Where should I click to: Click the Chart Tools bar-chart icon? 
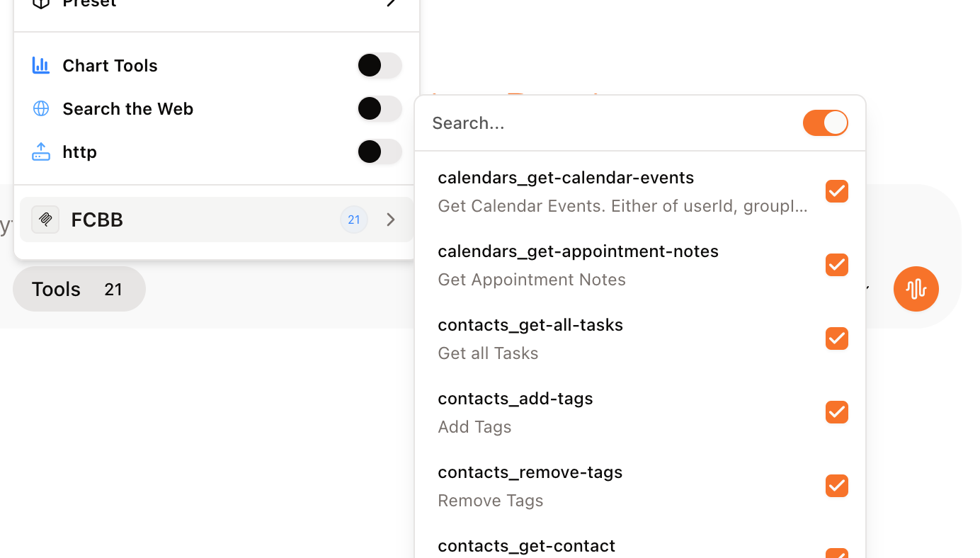[41, 65]
